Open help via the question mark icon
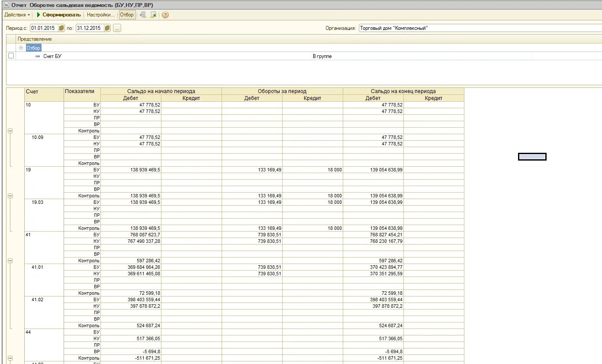The image size is (602, 364). 165,15
